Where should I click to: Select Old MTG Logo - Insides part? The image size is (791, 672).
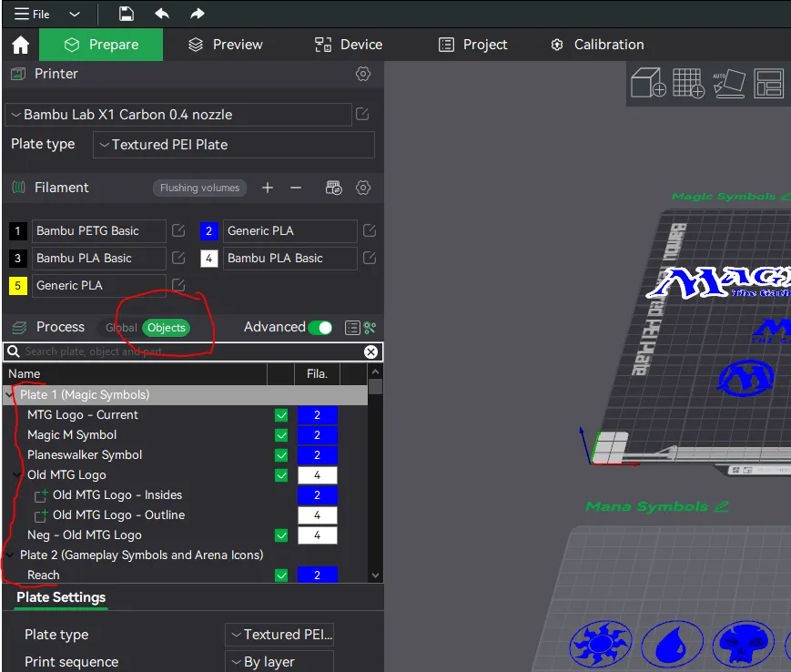click(117, 495)
